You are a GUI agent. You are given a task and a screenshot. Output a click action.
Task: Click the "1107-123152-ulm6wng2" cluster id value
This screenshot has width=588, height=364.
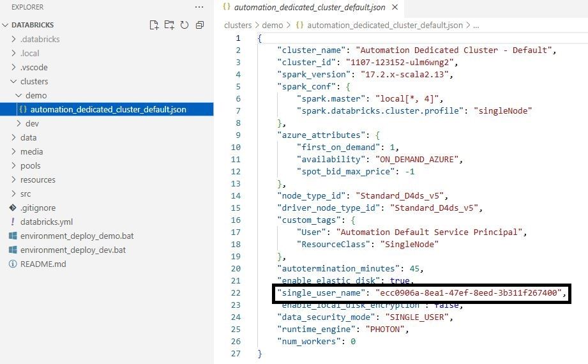point(400,63)
